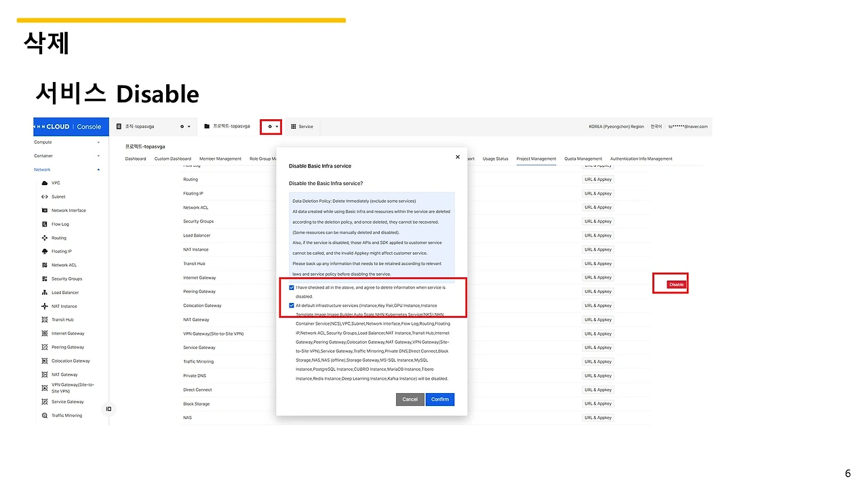Open the NAT Instance sidebar icon

tap(45, 306)
